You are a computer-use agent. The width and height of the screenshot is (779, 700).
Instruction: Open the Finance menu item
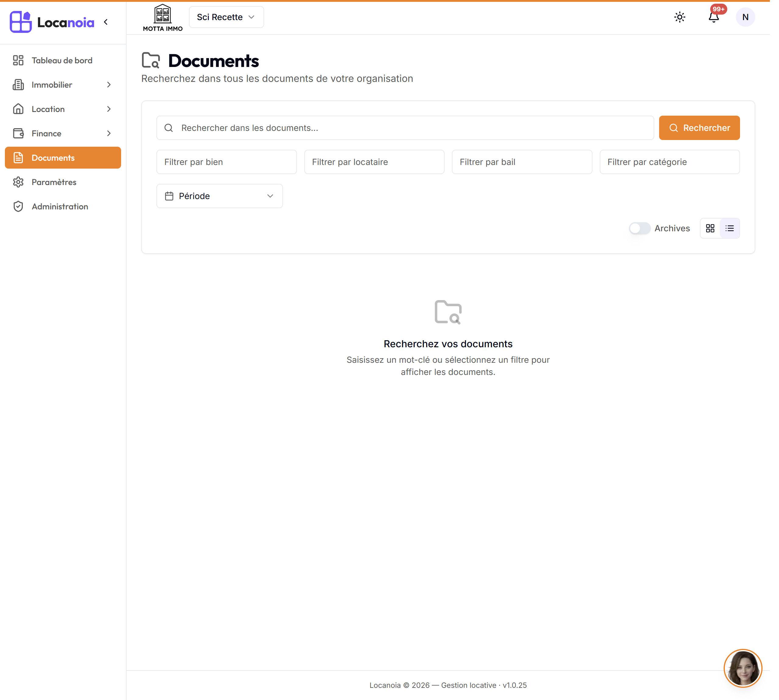(x=63, y=134)
